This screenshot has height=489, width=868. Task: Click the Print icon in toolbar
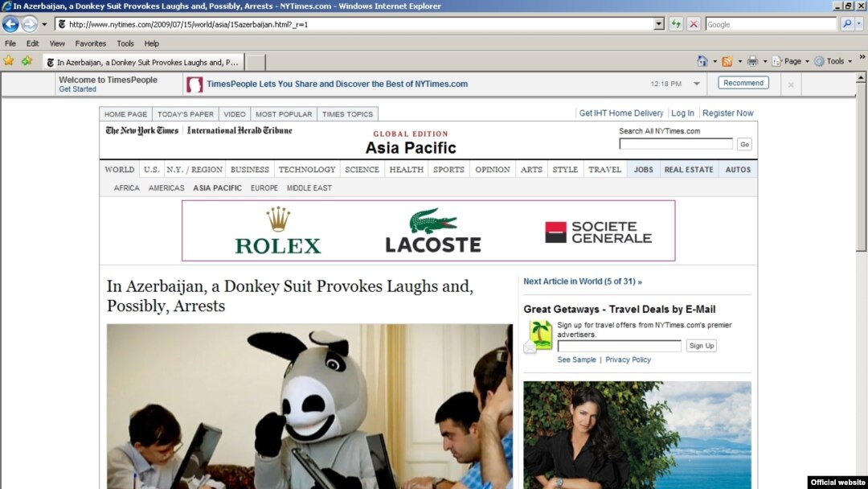tap(752, 61)
